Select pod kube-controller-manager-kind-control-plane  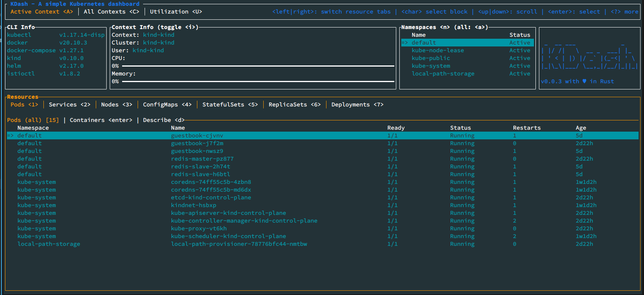(323, 221)
